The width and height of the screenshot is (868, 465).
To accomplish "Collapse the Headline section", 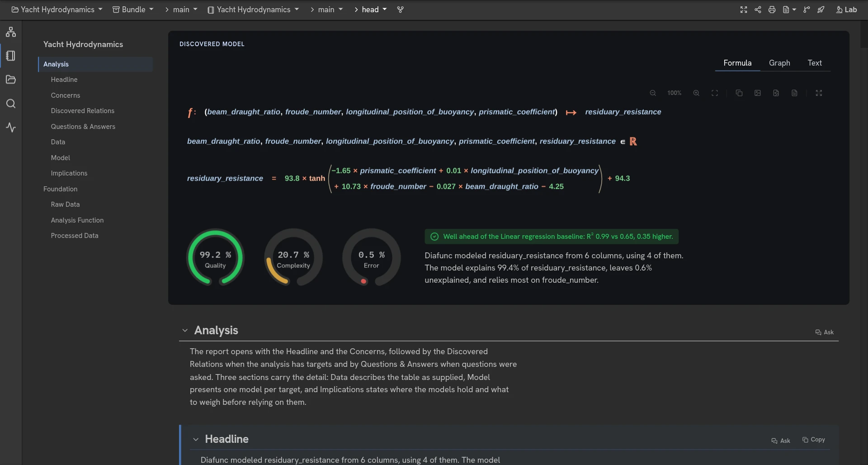I will [196, 439].
